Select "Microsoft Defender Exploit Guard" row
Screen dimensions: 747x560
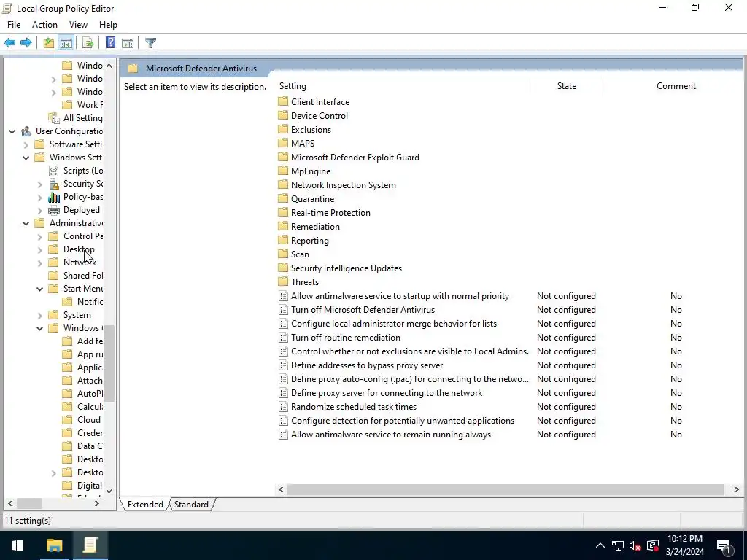pyautogui.click(x=355, y=157)
